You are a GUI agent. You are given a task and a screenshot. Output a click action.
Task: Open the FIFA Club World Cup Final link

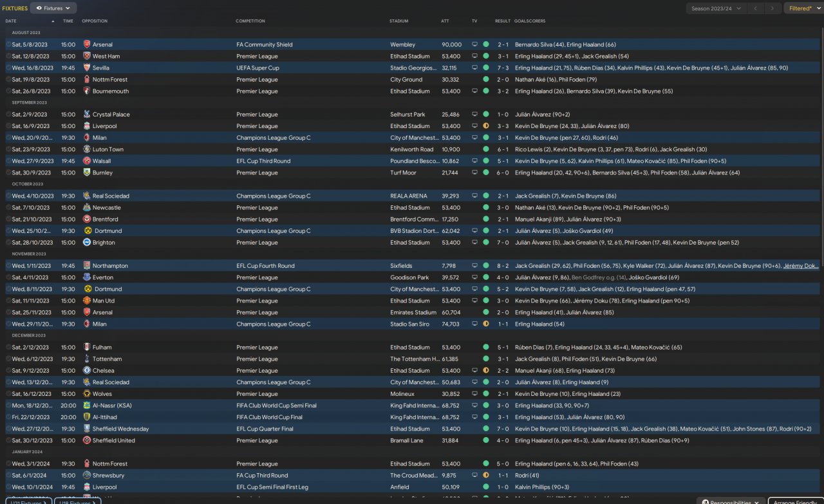point(269,417)
